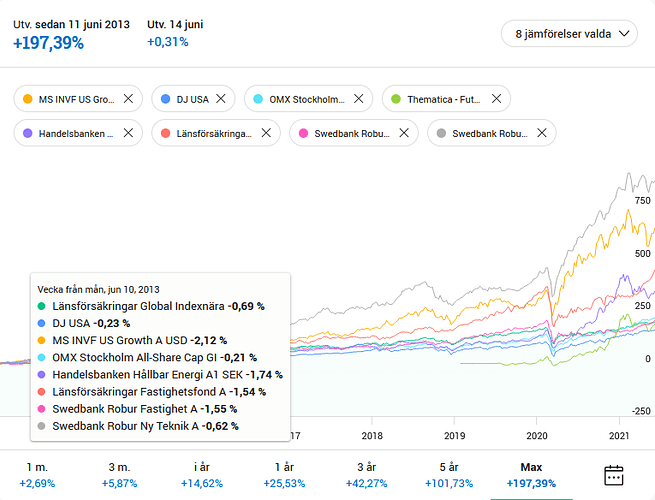655x500 pixels.
Task: Select the 1 m. period tab
Action: (37, 475)
